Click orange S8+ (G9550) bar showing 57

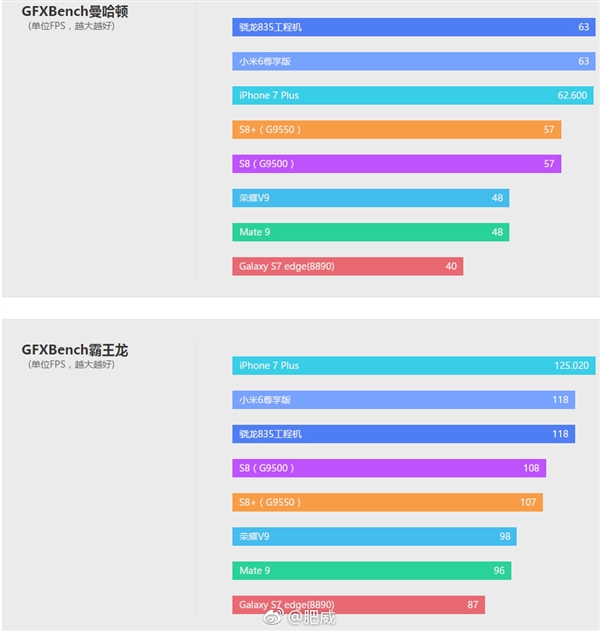tap(396, 129)
